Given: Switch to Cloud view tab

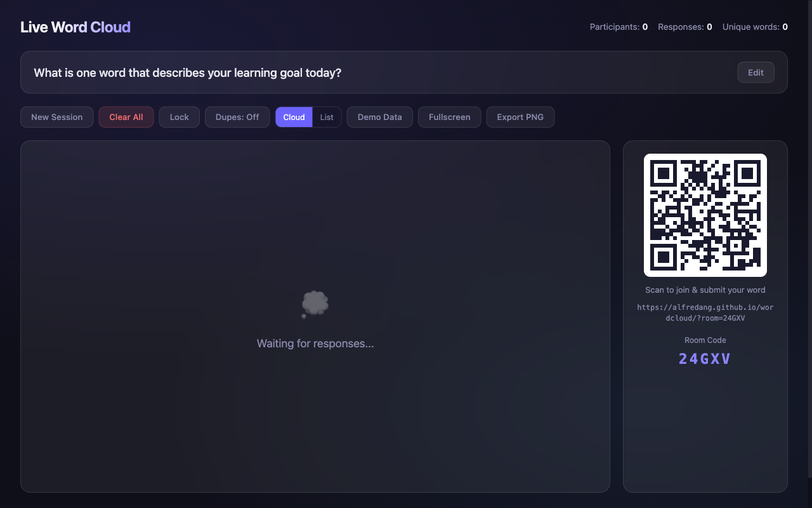Looking at the screenshot, I should (294, 117).
